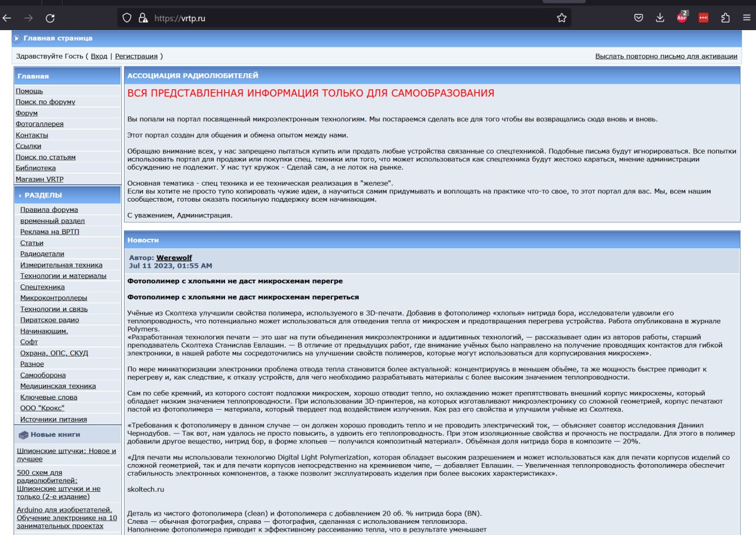Click the browser back arrow
Image resolution: width=756 pixels, height=535 pixels.
(x=6, y=18)
